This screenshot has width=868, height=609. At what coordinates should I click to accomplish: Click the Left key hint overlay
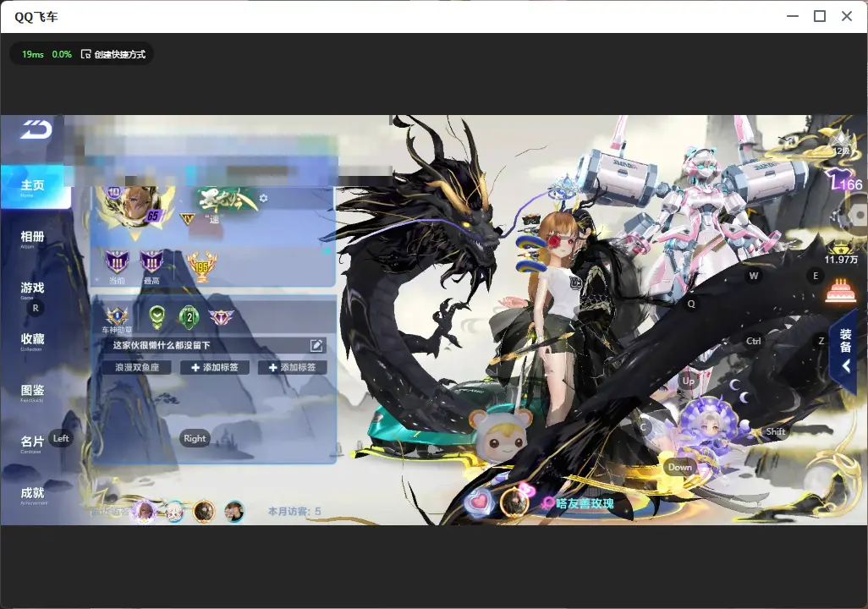[61, 438]
